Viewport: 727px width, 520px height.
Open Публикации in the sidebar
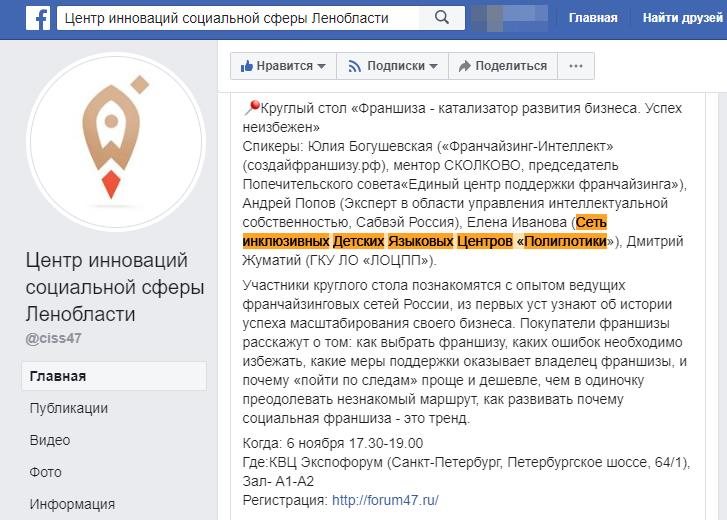pyautogui.click(x=69, y=408)
